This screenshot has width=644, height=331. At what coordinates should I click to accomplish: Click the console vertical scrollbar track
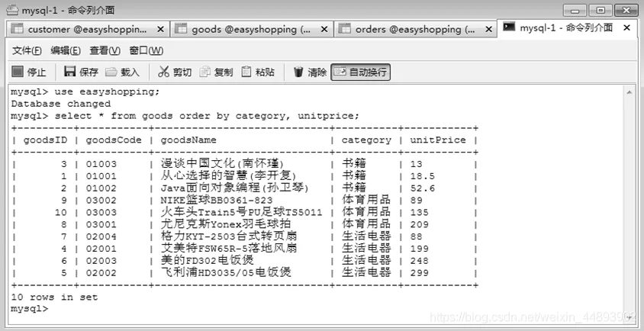[630, 205]
